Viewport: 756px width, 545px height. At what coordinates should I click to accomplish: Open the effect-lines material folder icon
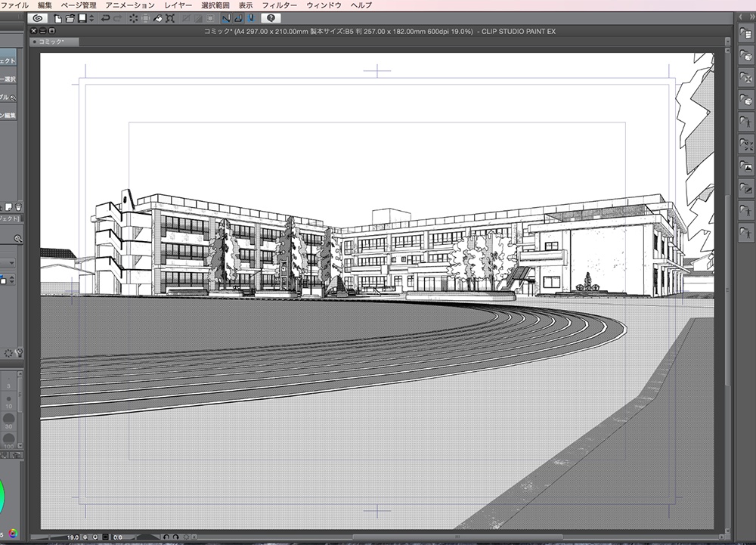pyautogui.click(x=745, y=144)
